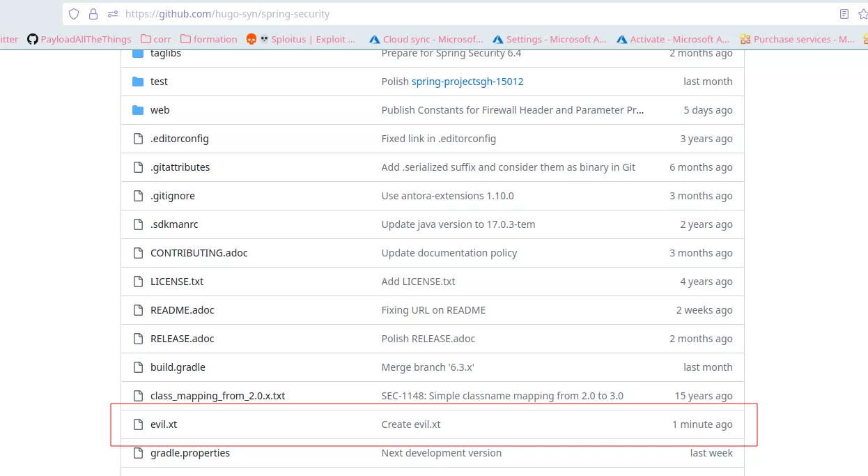The image size is (868, 476).
Task: Click file icon beside RELEASE.adoc
Action: click(138, 339)
